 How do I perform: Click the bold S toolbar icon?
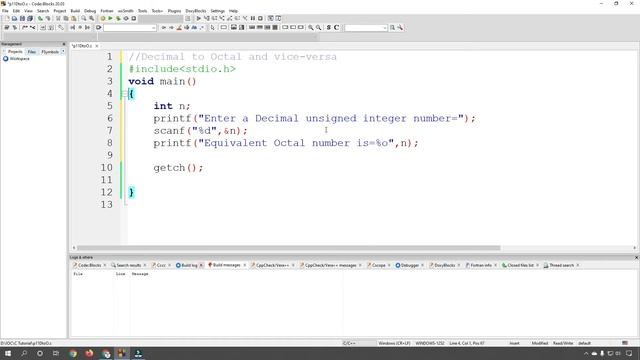[x=329, y=27]
